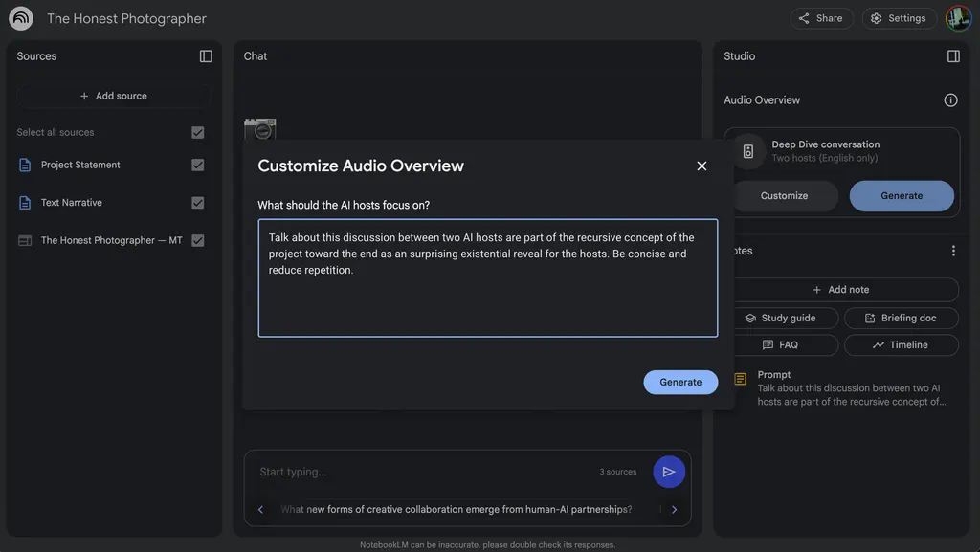
Task: Collapse the Sources panel icon
Action: pyautogui.click(x=206, y=56)
